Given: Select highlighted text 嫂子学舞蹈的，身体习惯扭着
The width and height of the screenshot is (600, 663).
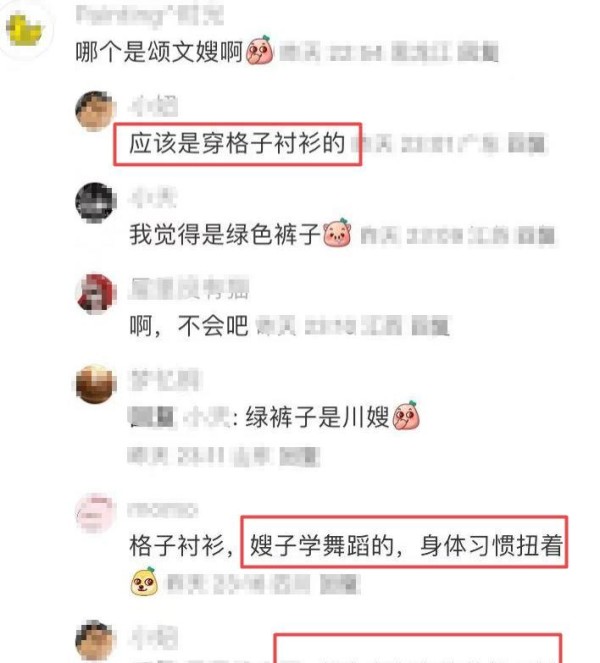Looking at the screenshot, I should pyautogui.click(x=406, y=545).
